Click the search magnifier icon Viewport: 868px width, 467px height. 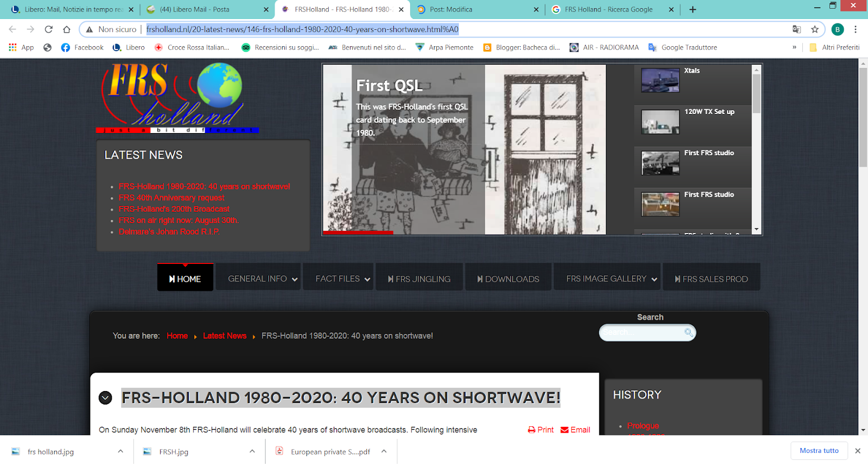point(688,332)
